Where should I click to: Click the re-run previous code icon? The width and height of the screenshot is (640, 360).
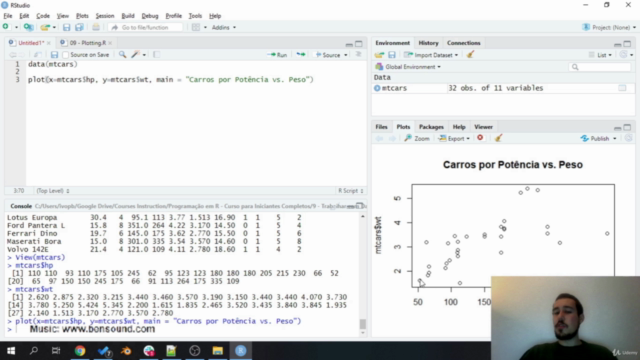pyautogui.click(x=301, y=55)
